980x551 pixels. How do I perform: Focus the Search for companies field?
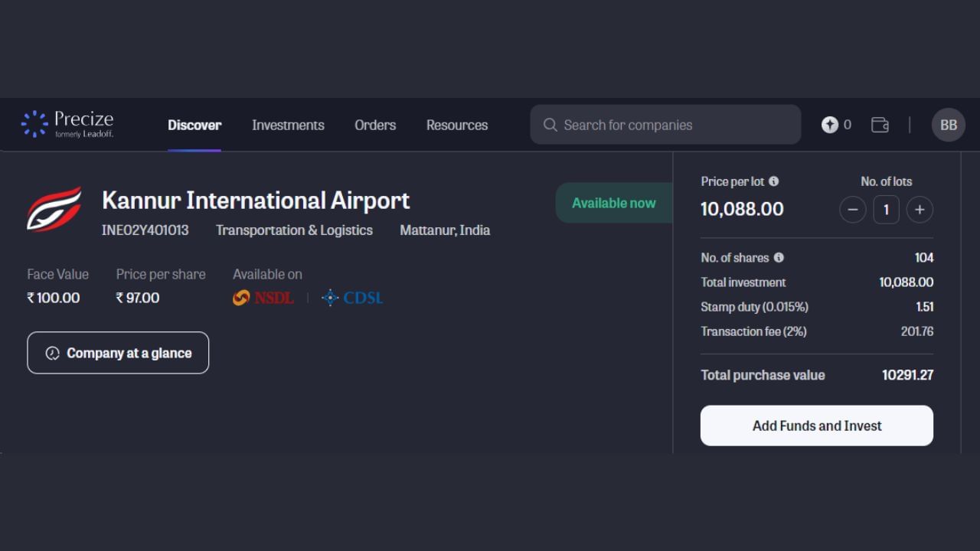pos(665,125)
